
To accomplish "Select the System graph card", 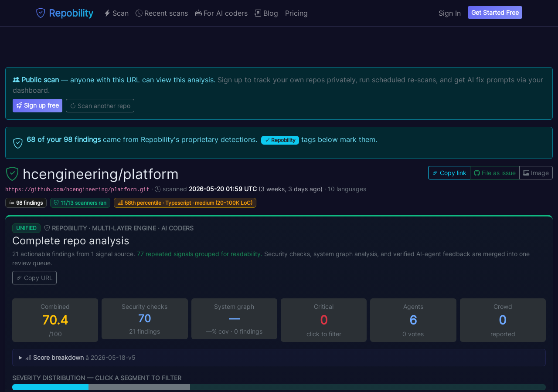I will tap(234, 319).
